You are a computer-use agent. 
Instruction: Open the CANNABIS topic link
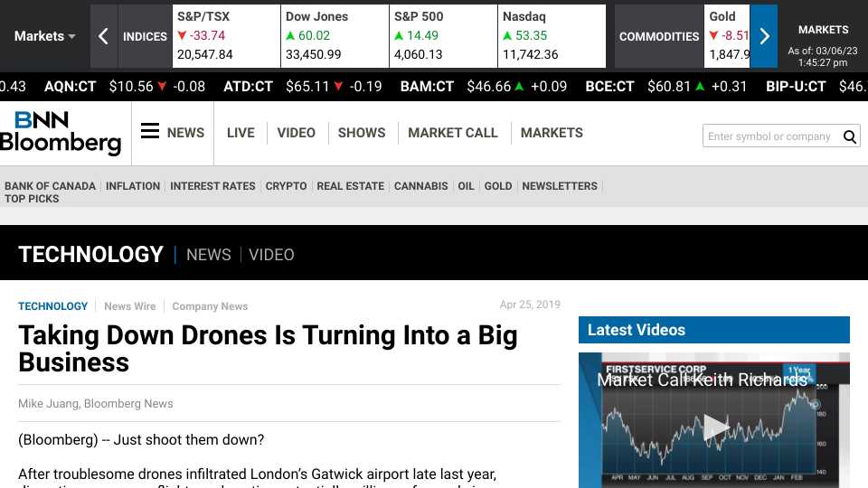[x=420, y=186]
